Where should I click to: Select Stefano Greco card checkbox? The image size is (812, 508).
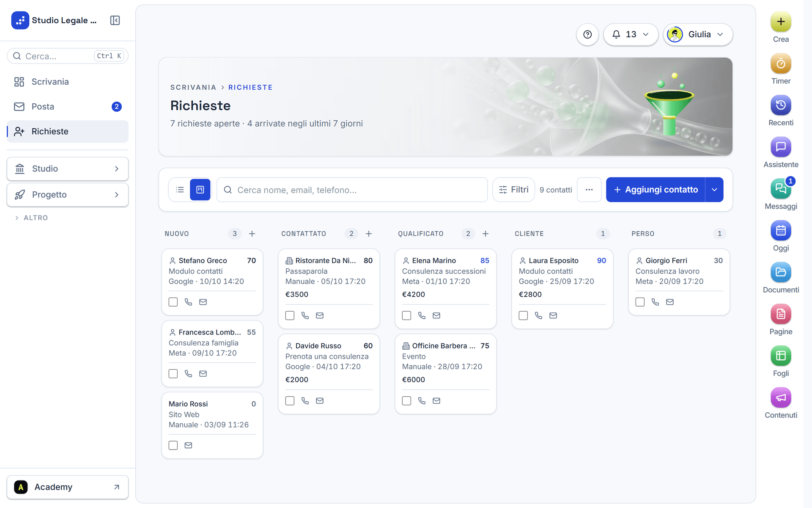pyautogui.click(x=173, y=302)
